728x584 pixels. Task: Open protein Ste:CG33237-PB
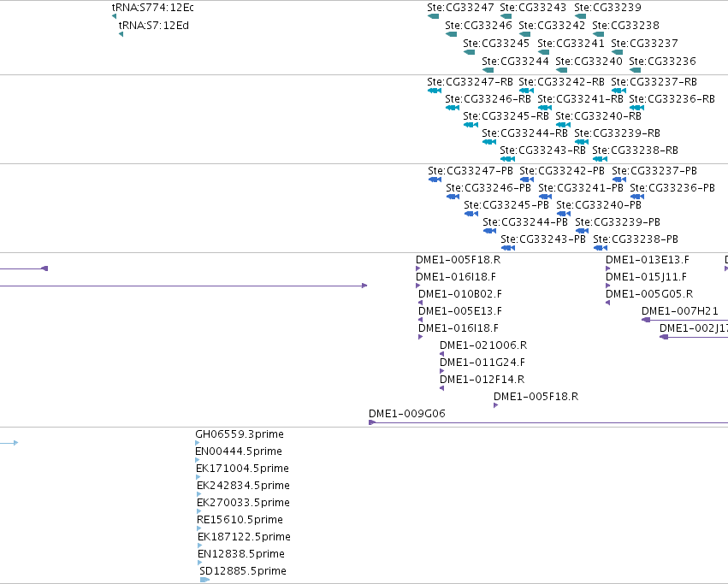tap(654, 171)
